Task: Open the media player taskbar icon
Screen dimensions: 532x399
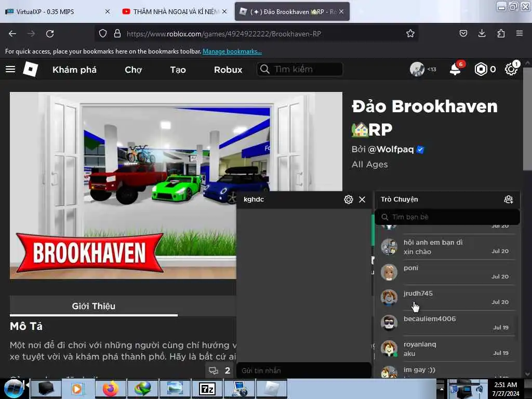Action: click(77, 389)
